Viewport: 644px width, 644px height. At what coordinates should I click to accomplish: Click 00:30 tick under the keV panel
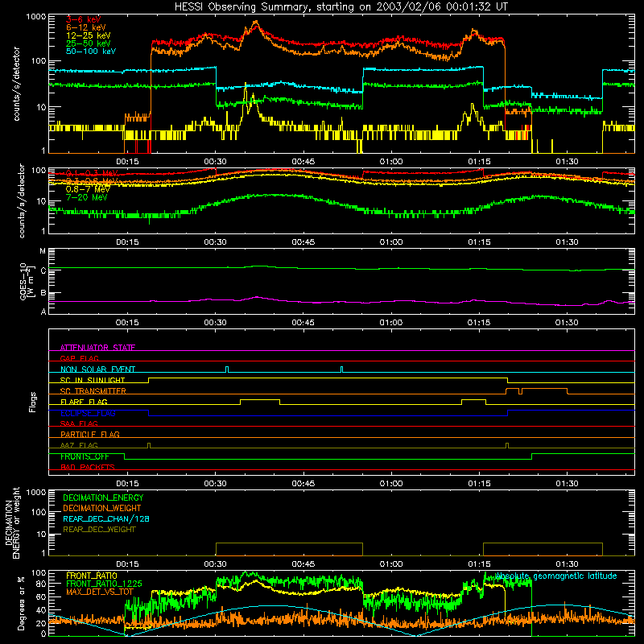point(215,162)
